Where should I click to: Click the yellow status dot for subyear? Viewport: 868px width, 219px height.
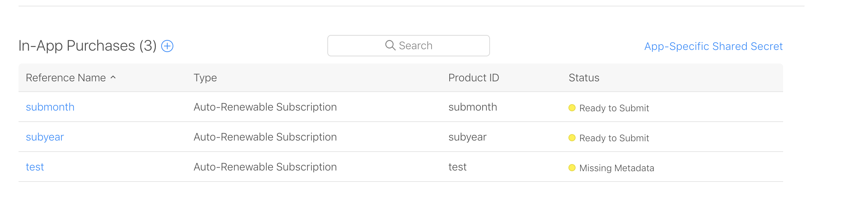click(x=572, y=138)
